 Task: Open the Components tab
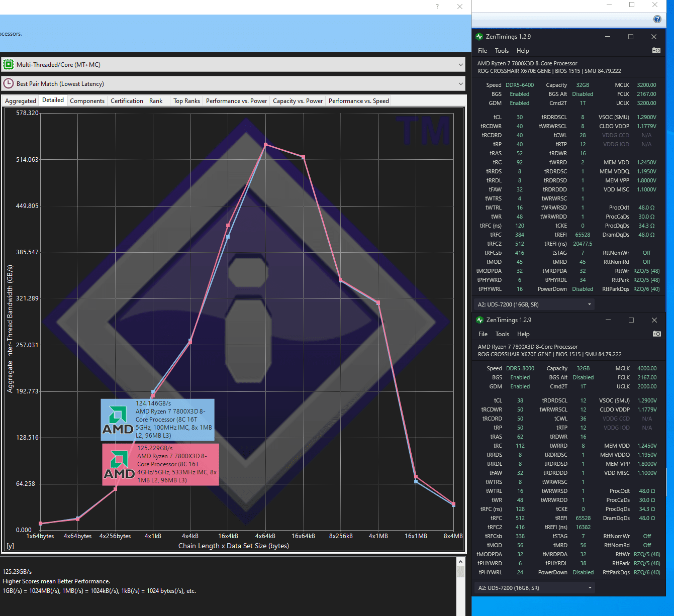87,101
